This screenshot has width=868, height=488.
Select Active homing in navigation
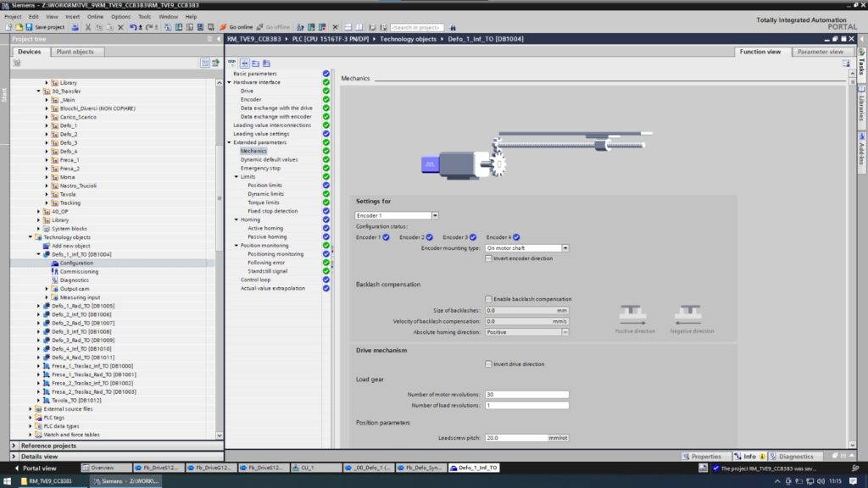tap(265, 228)
